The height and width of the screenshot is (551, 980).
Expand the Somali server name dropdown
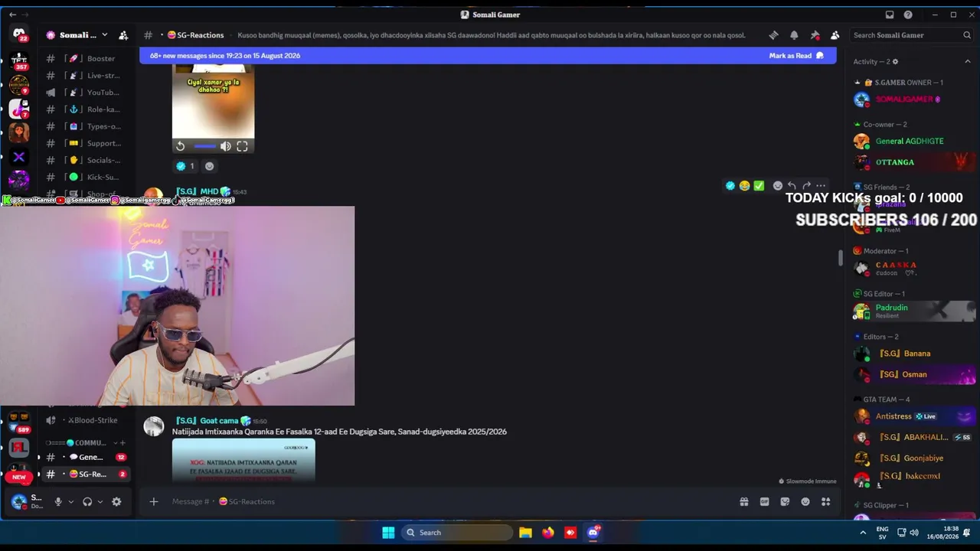click(104, 35)
